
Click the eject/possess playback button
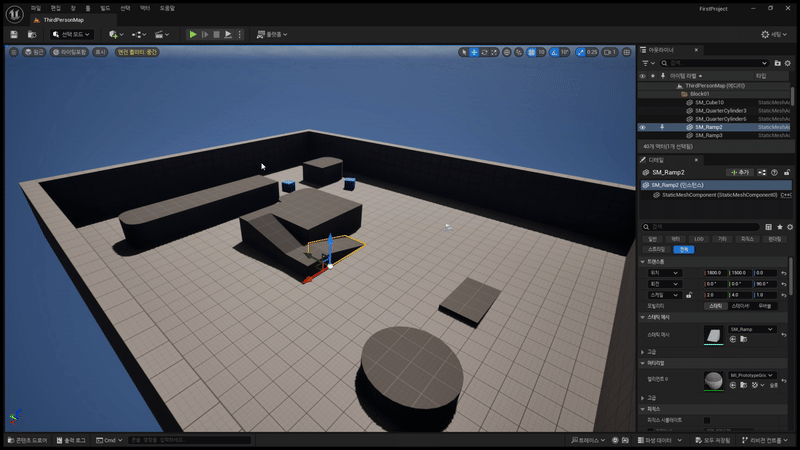228,34
